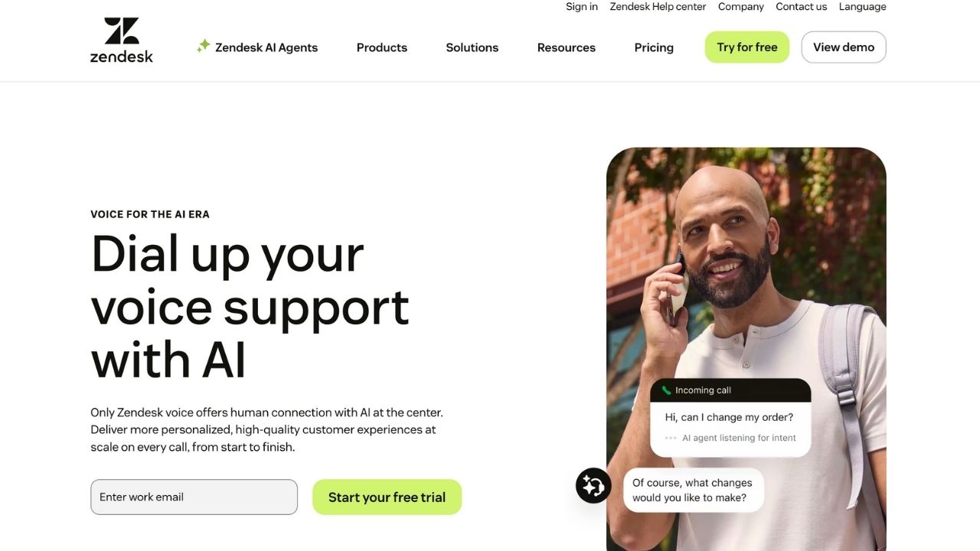The width and height of the screenshot is (980, 551).
Task: Click the round AI sparkle chat icon
Action: (593, 485)
